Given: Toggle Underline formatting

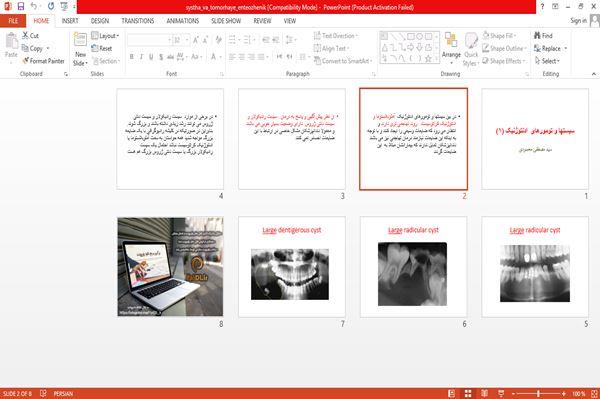Looking at the screenshot, I should click(x=151, y=57).
